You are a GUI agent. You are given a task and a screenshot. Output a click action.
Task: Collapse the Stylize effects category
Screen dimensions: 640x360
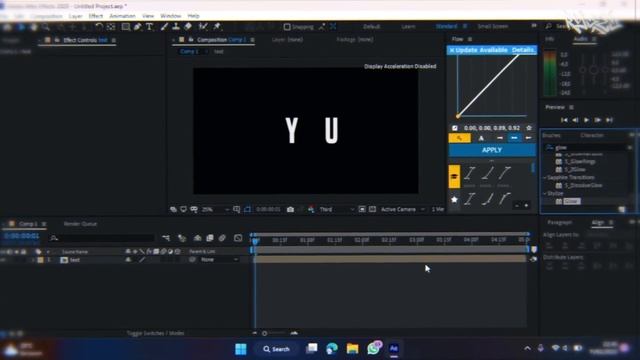point(545,193)
